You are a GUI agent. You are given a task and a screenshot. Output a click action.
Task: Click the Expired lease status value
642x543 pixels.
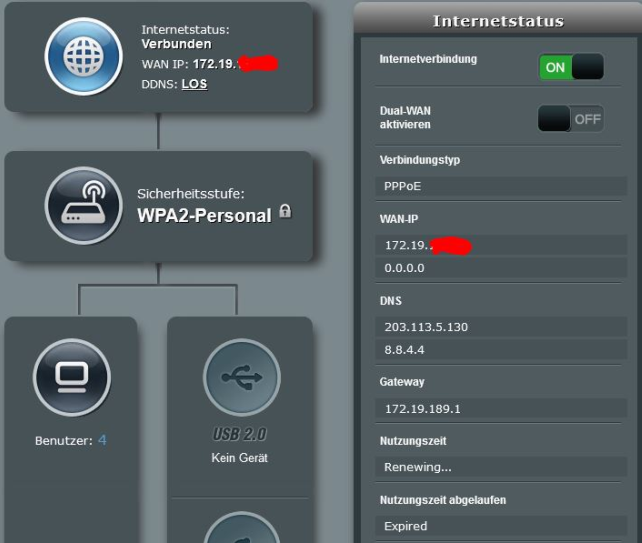pos(501,526)
